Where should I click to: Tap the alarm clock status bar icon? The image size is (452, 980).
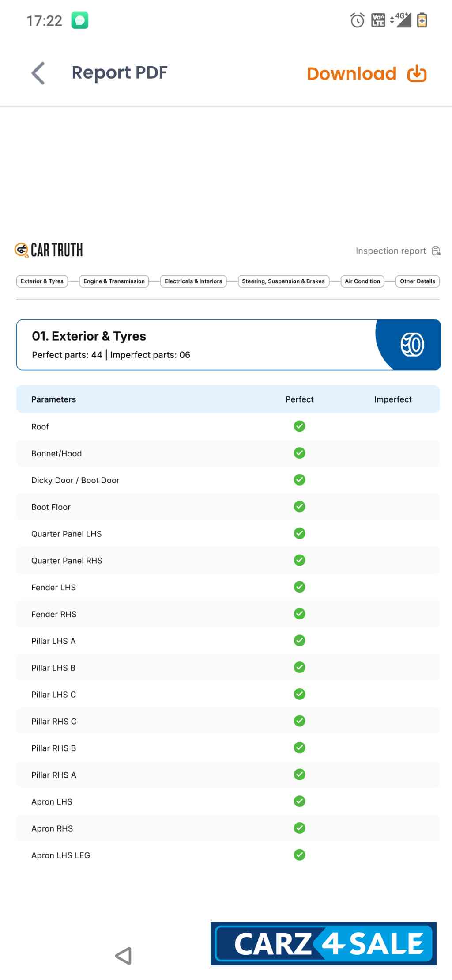357,20
